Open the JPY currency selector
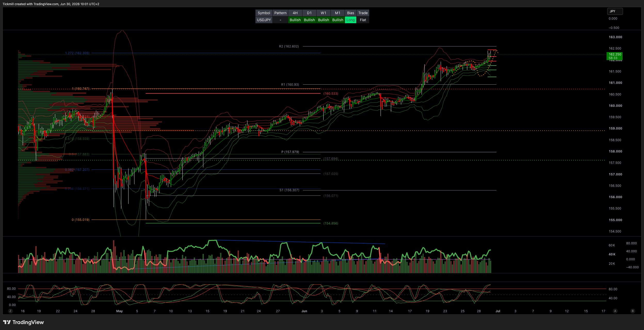This screenshot has height=330, width=644. point(615,11)
